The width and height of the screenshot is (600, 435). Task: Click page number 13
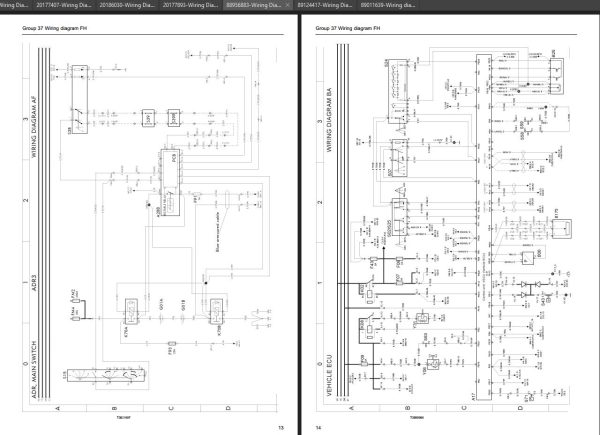tap(281, 428)
